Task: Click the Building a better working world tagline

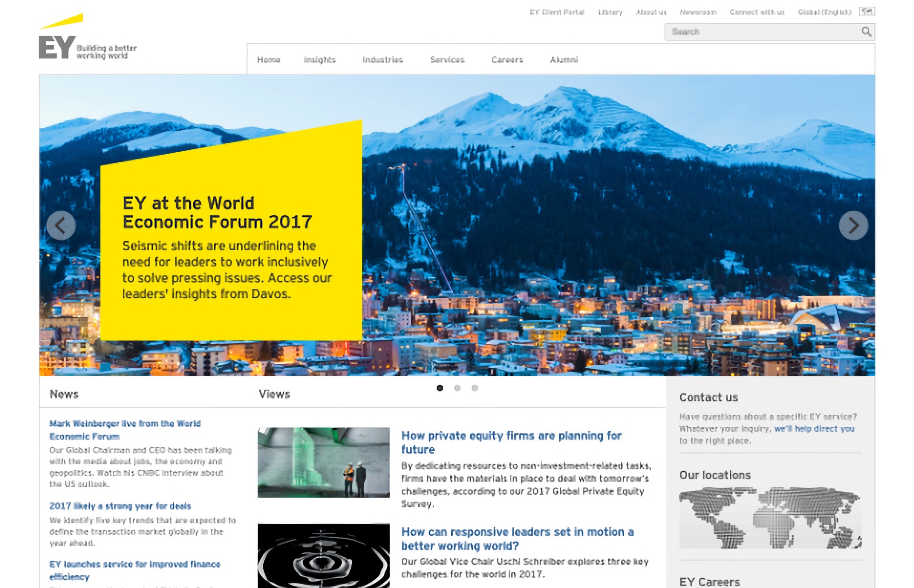Action: 107,52
